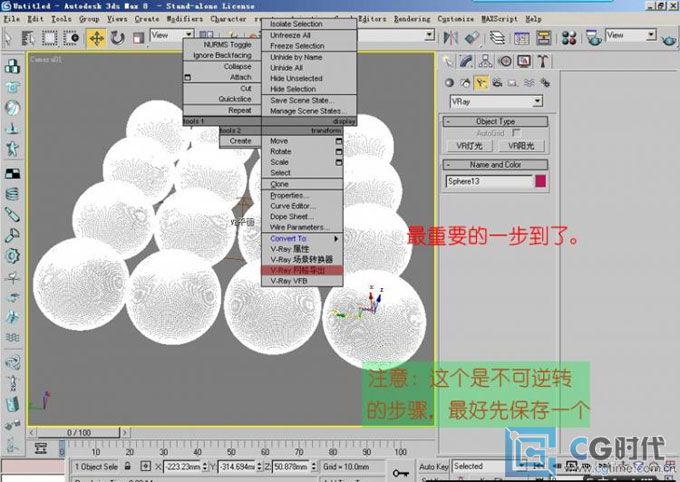The image size is (680, 482).
Task: Select Shapes create category
Action: (465, 82)
